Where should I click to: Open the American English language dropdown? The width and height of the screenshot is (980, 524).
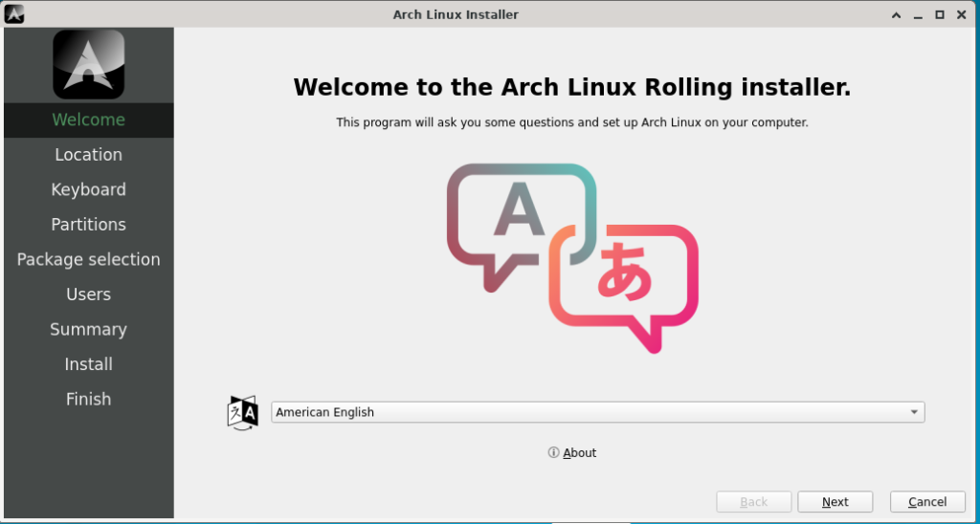[597, 412]
